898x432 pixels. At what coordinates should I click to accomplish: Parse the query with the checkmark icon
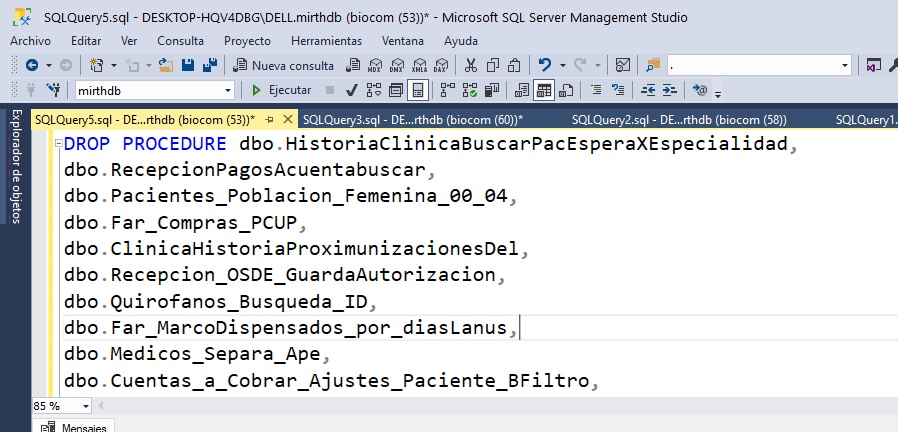352,90
